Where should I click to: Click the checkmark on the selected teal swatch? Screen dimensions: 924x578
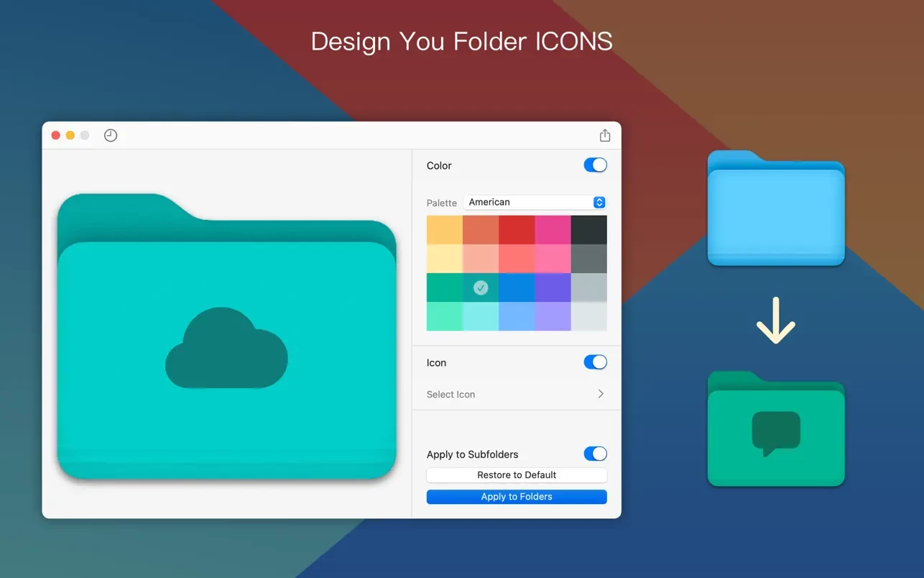click(481, 288)
